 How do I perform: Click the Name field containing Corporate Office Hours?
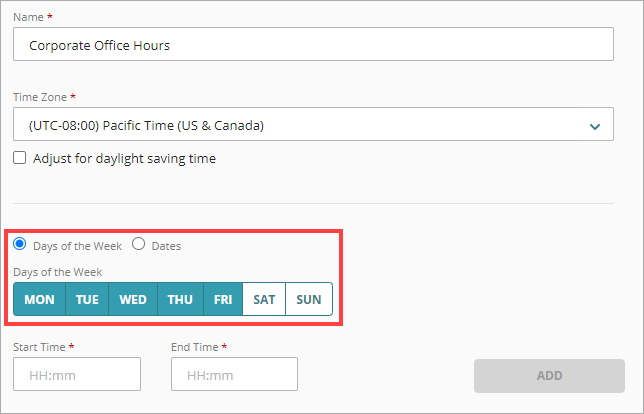click(313, 45)
